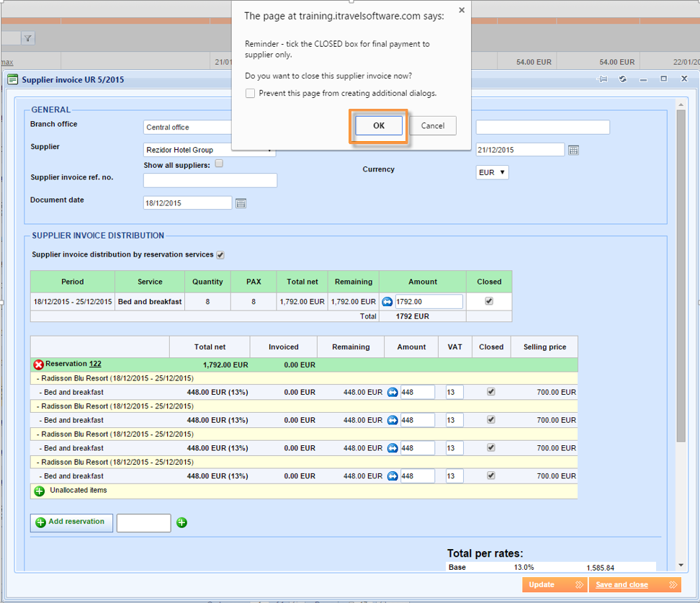Edit amount 448 in first Bed and breakfast row
This screenshot has width=700, height=603.
pyautogui.click(x=418, y=392)
